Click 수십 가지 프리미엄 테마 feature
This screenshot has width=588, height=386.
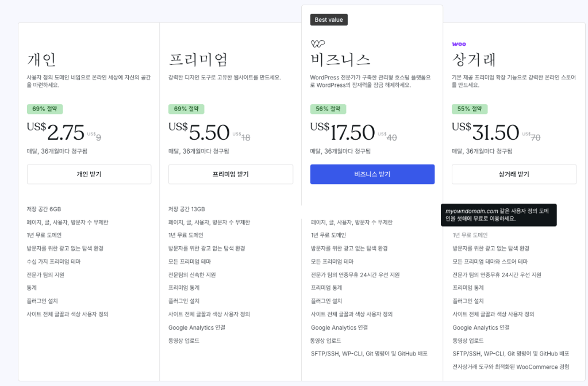pos(53,262)
